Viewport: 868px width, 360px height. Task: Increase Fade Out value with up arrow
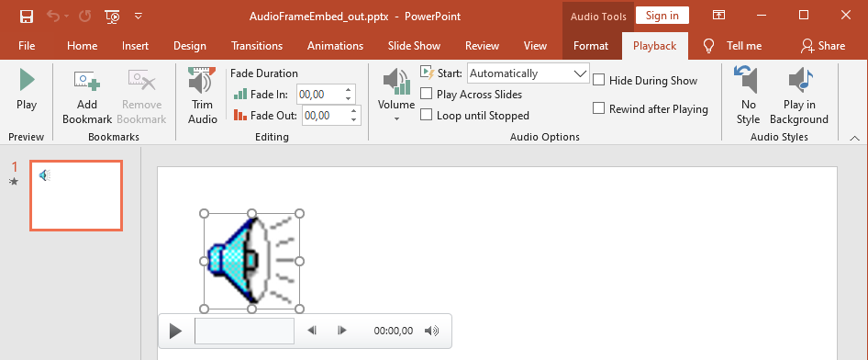pos(354,111)
